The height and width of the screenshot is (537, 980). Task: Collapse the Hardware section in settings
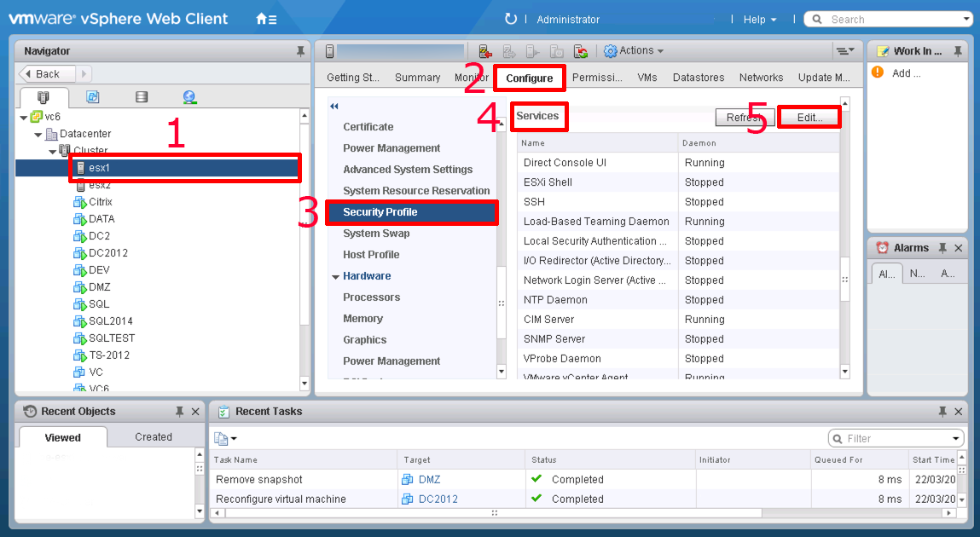pyautogui.click(x=335, y=275)
